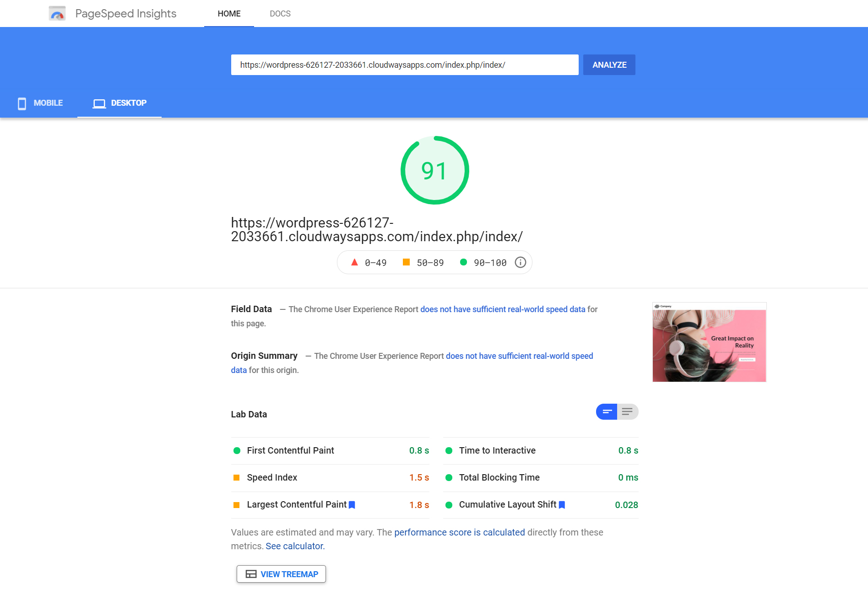Switch Lab Data to gauge view
Screen dimensions: 868x595
(606, 411)
